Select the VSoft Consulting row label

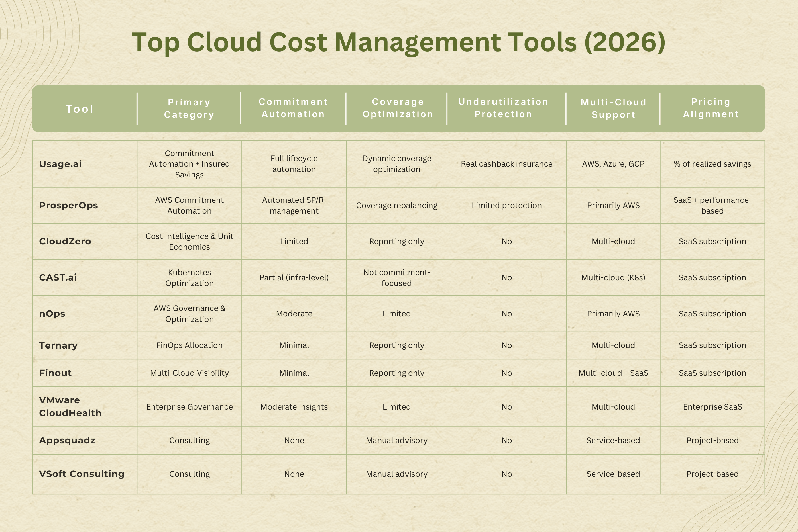82,474
